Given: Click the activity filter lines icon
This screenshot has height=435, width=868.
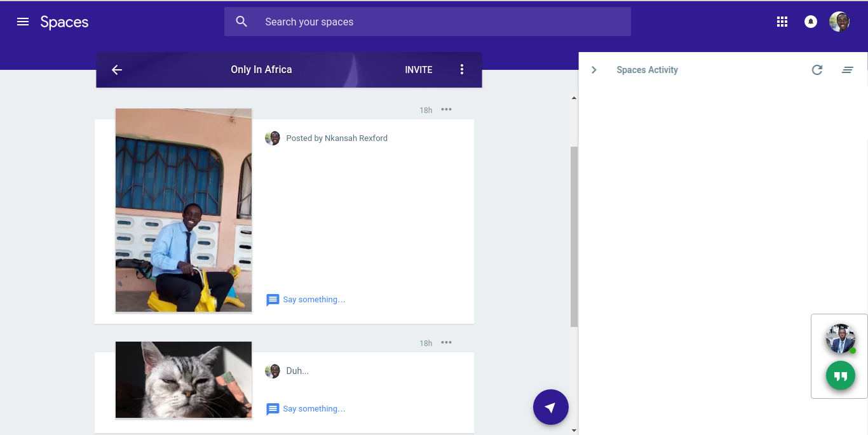Looking at the screenshot, I should click(847, 70).
